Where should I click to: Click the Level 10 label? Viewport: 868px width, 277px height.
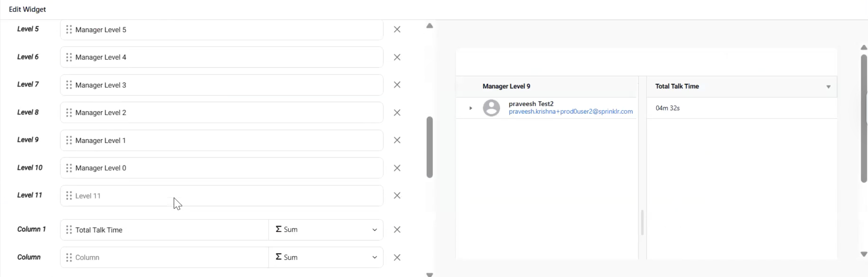(30, 168)
